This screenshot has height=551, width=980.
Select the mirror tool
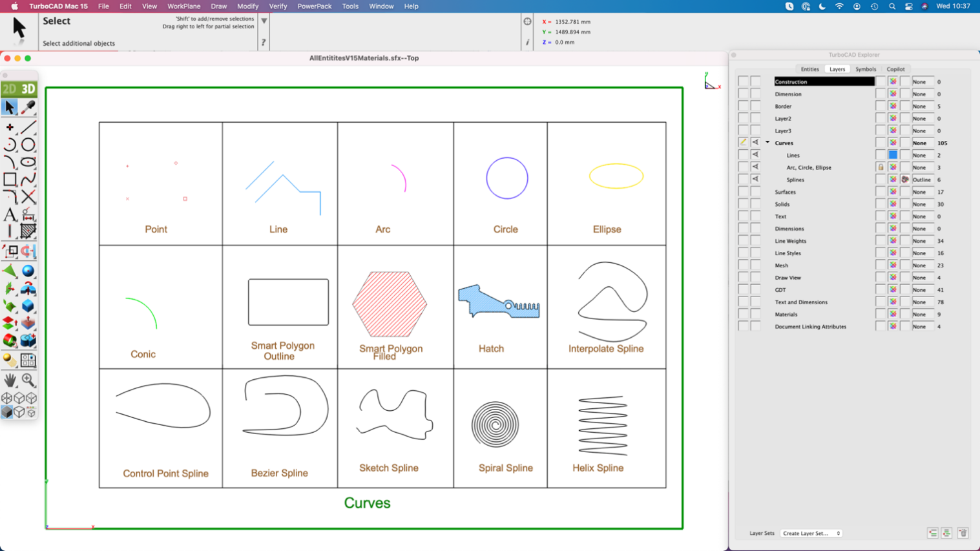pos(28,251)
